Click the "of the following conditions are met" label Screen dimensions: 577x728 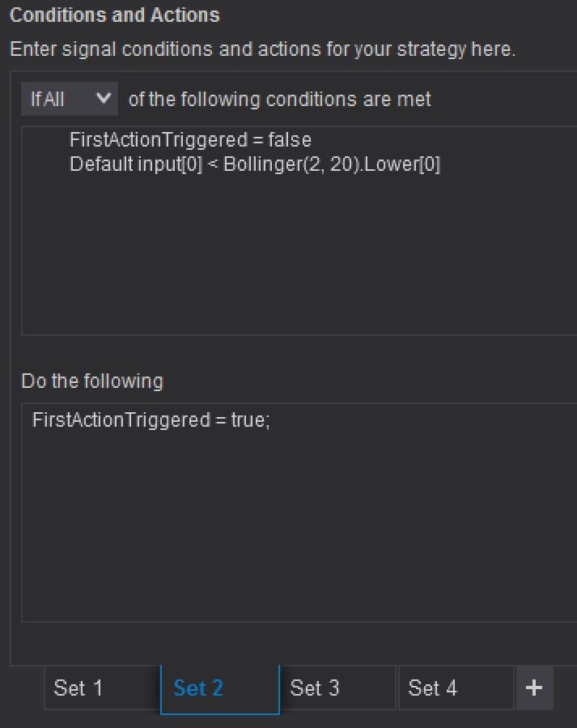280,100
